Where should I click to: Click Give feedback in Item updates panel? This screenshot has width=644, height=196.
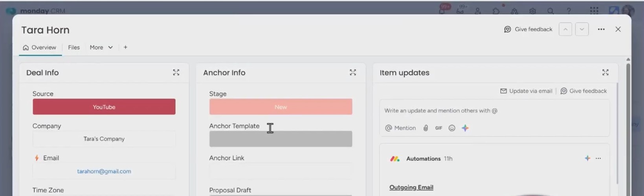click(x=583, y=91)
